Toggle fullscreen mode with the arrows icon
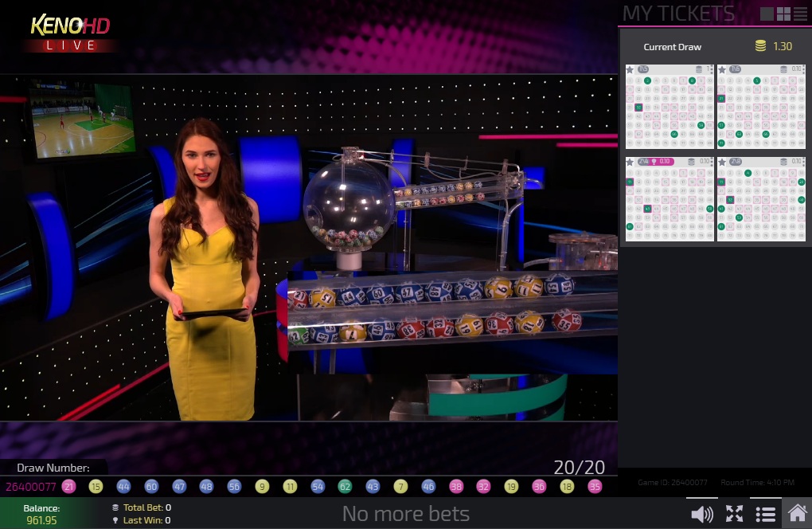Image resolution: width=812 pixels, height=529 pixels. [x=734, y=514]
